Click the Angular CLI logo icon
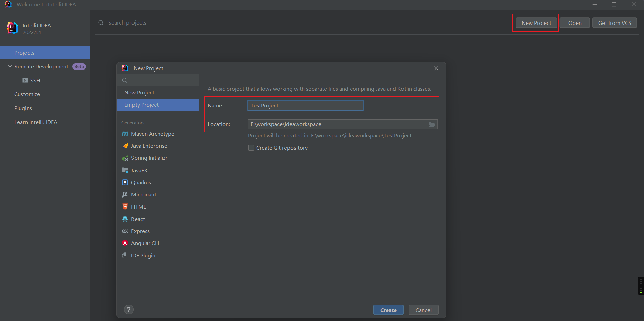Viewport: 644px width, 321px height. click(125, 243)
